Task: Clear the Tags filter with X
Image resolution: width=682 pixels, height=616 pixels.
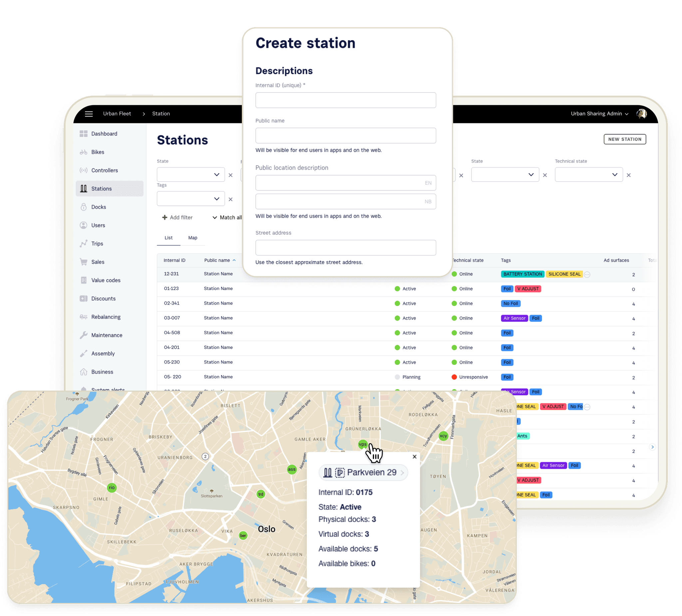Action: click(x=230, y=199)
